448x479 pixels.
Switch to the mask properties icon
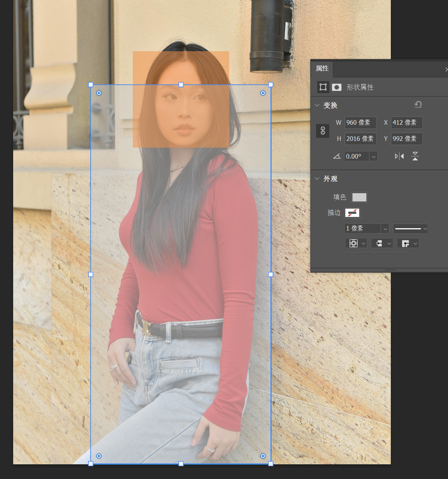click(337, 87)
